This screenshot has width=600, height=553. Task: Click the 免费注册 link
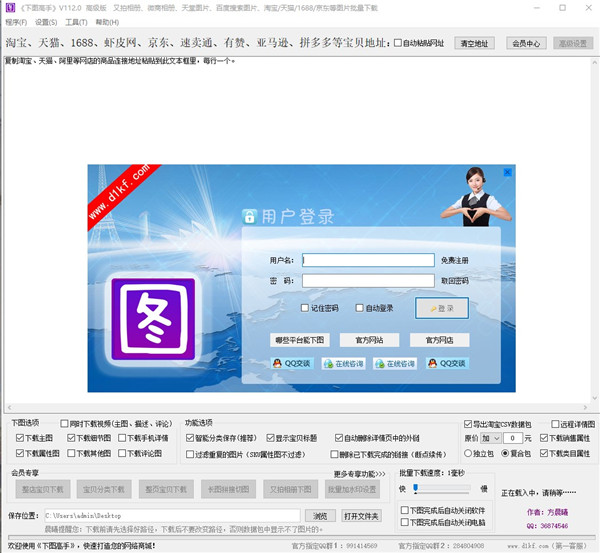tap(455, 260)
